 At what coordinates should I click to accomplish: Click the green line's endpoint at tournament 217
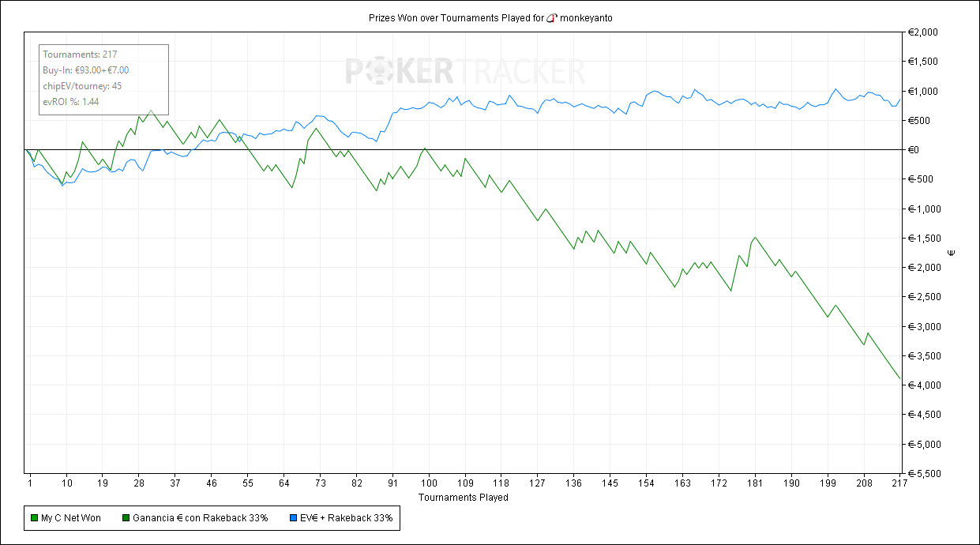(x=900, y=380)
